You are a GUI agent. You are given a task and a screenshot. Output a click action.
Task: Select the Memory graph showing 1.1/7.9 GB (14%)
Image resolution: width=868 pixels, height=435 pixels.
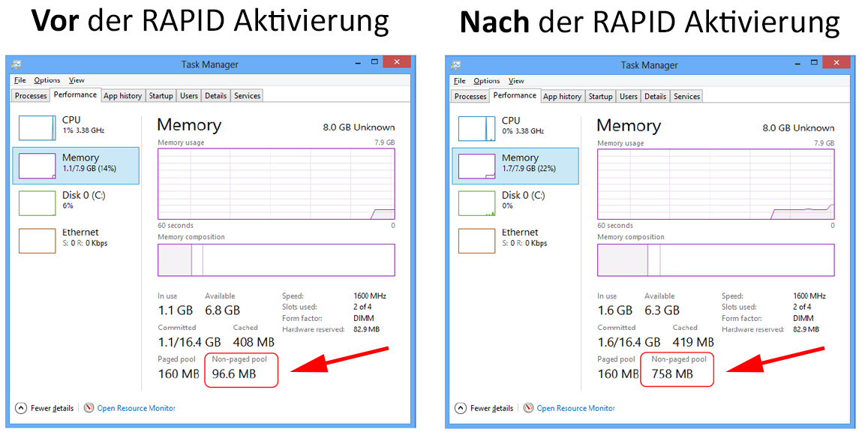(x=37, y=166)
